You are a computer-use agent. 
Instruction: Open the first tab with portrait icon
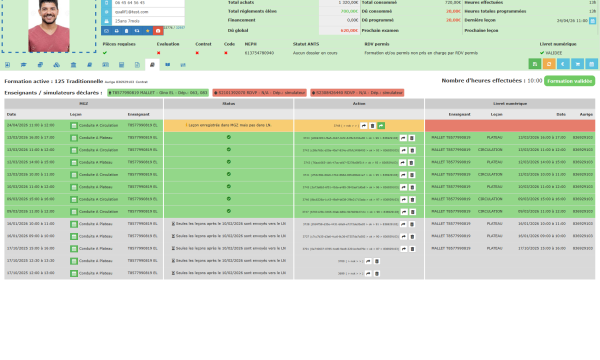tap(7, 65)
